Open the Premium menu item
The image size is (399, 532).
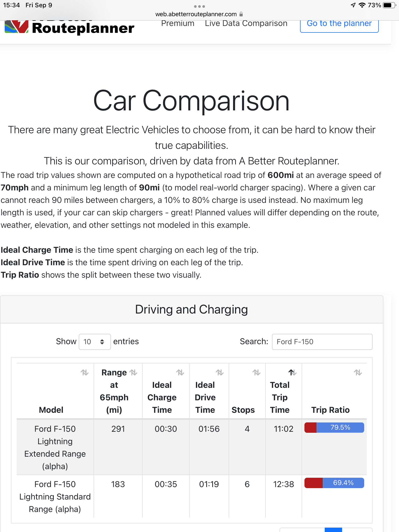pyautogui.click(x=178, y=23)
